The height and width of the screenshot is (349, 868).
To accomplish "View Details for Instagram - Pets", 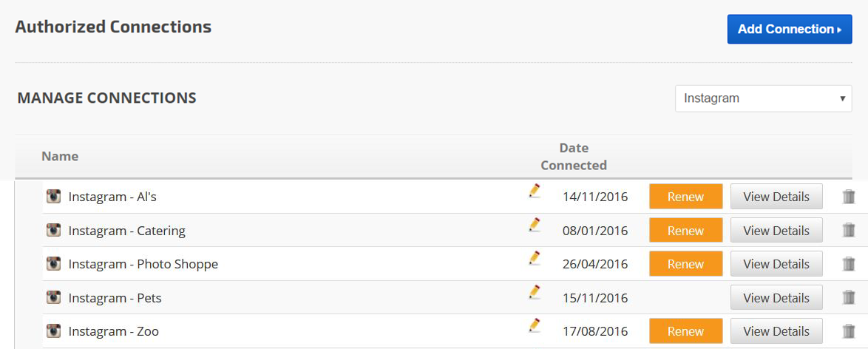I will click(776, 298).
